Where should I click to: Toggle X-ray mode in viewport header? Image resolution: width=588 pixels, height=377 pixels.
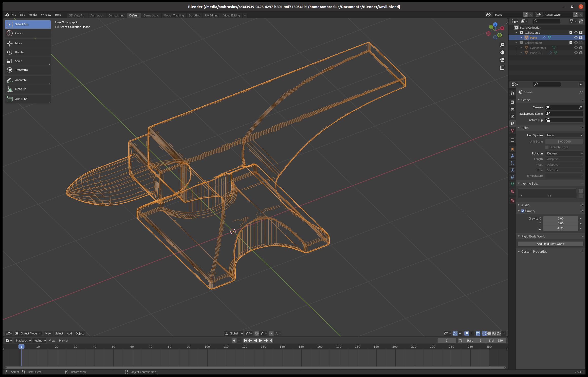click(478, 333)
